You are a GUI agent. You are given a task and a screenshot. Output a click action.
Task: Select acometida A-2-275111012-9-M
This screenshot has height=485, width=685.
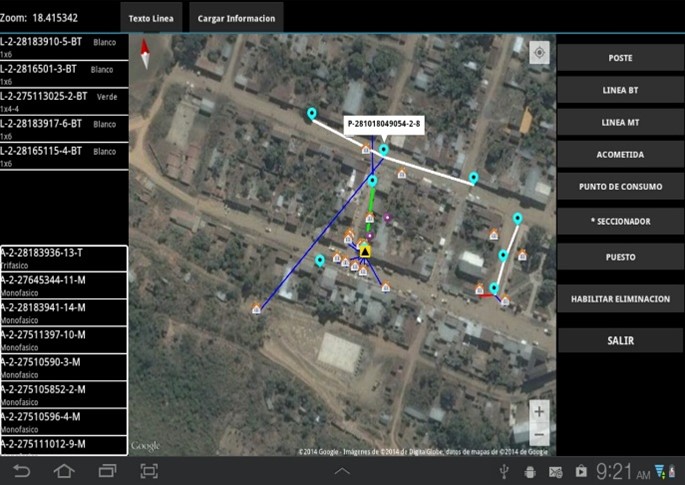coord(64,445)
